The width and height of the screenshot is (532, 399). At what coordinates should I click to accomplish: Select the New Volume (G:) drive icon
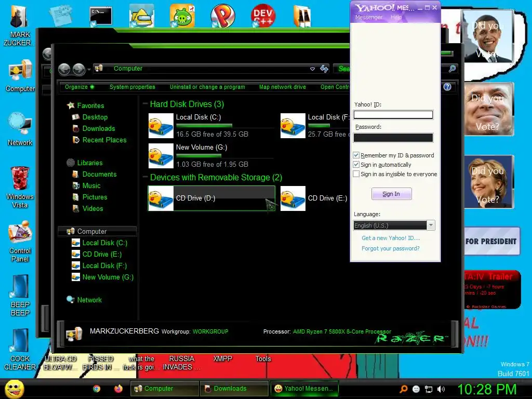(x=161, y=156)
